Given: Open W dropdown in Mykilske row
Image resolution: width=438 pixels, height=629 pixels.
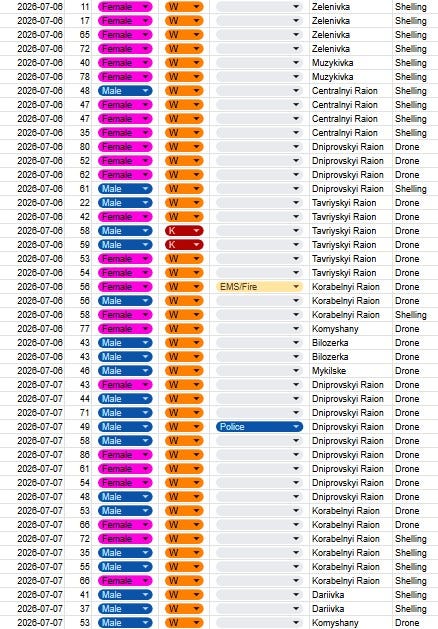Looking at the screenshot, I should (184, 371).
